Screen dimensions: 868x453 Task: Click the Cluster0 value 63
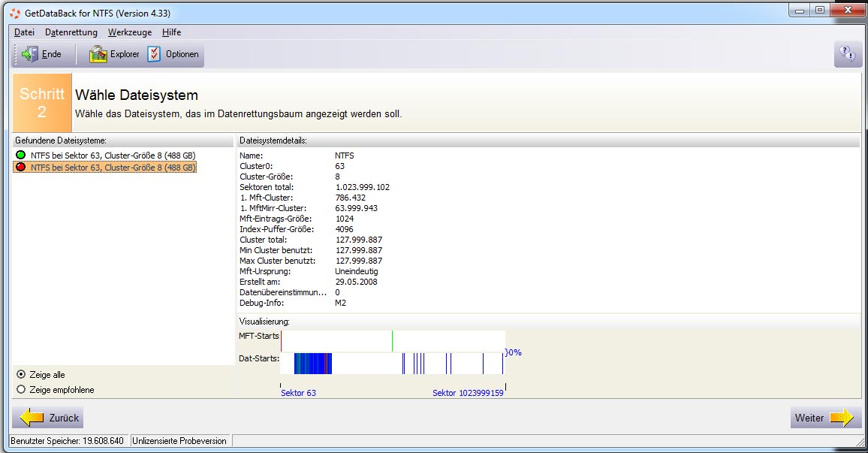[x=340, y=166]
